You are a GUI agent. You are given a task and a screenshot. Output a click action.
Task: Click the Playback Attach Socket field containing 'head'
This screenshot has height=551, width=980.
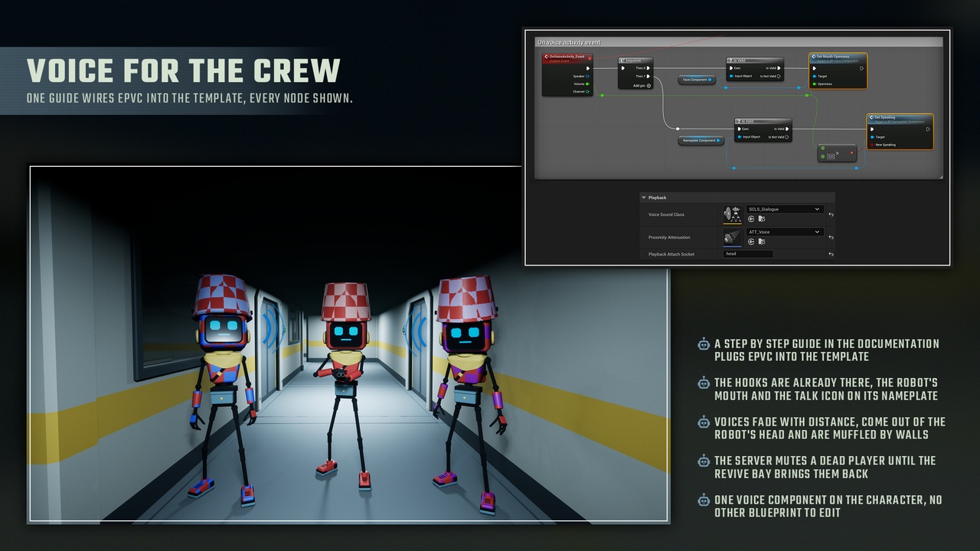(x=748, y=254)
